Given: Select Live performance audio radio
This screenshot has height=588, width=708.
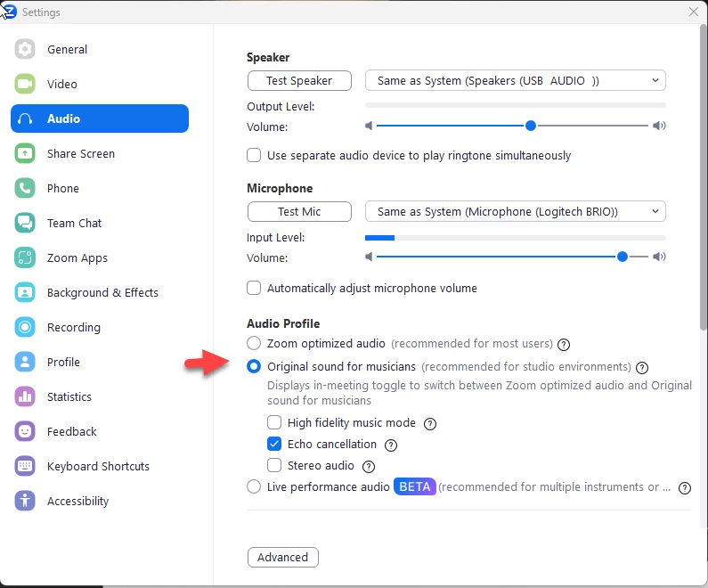Looking at the screenshot, I should pos(254,486).
